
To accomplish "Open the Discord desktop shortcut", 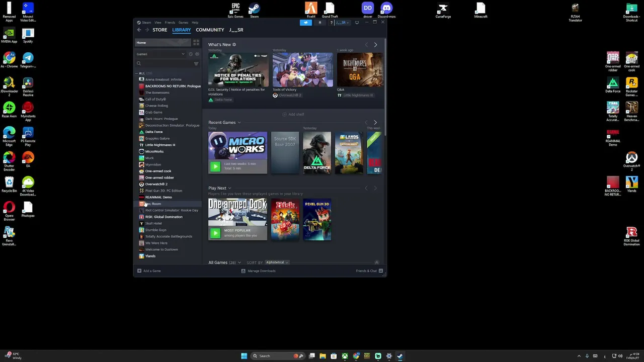I will tap(386, 11).
